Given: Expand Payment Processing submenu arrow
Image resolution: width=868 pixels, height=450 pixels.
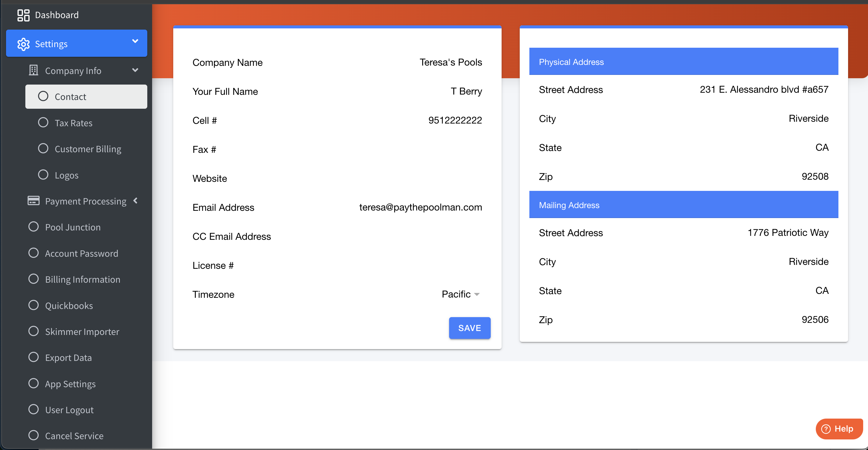Looking at the screenshot, I should (136, 201).
